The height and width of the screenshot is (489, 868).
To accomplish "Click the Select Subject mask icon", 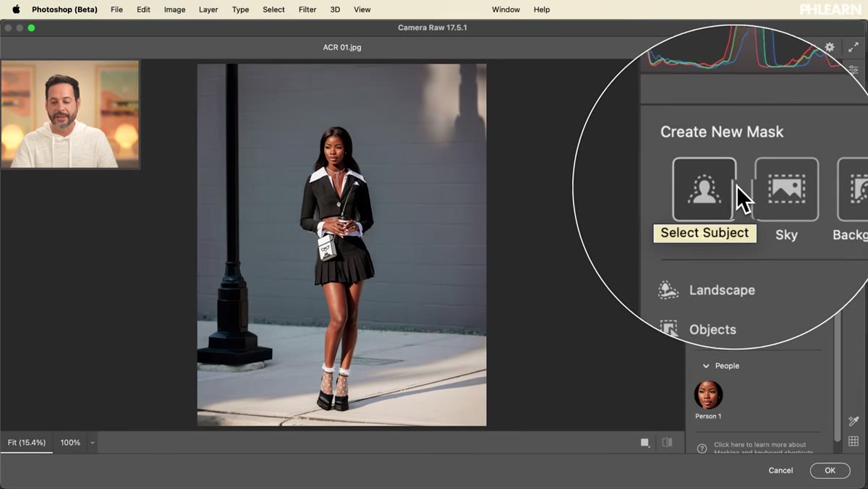I will pyautogui.click(x=705, y=189).
